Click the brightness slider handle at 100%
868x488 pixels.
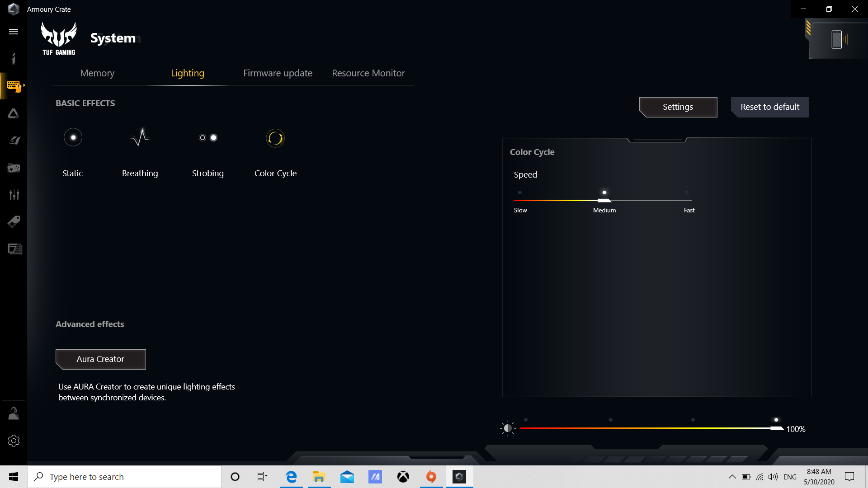click(777, 428)
